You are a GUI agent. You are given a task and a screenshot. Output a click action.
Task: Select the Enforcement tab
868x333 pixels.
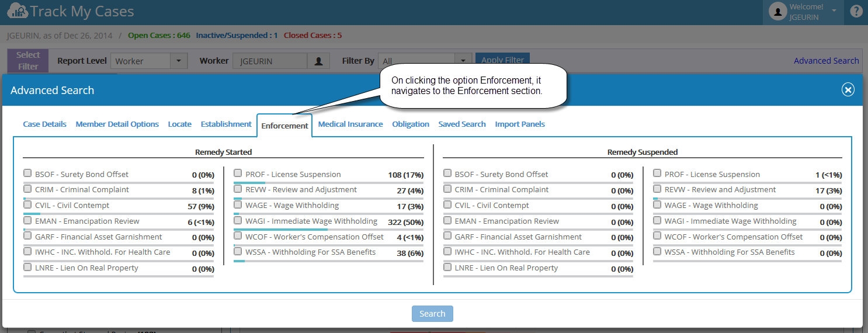pyautogui.click(x=284, y=126)
